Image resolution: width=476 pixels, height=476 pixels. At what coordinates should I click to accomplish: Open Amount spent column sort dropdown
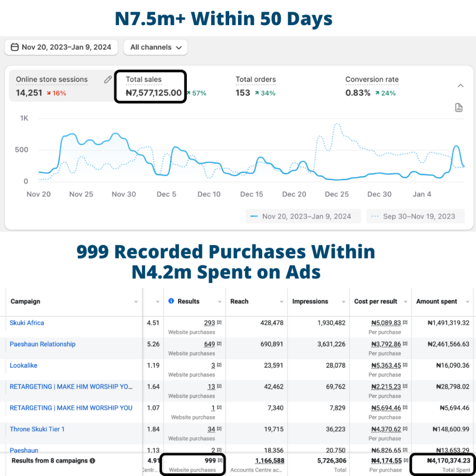coord(467,302)
